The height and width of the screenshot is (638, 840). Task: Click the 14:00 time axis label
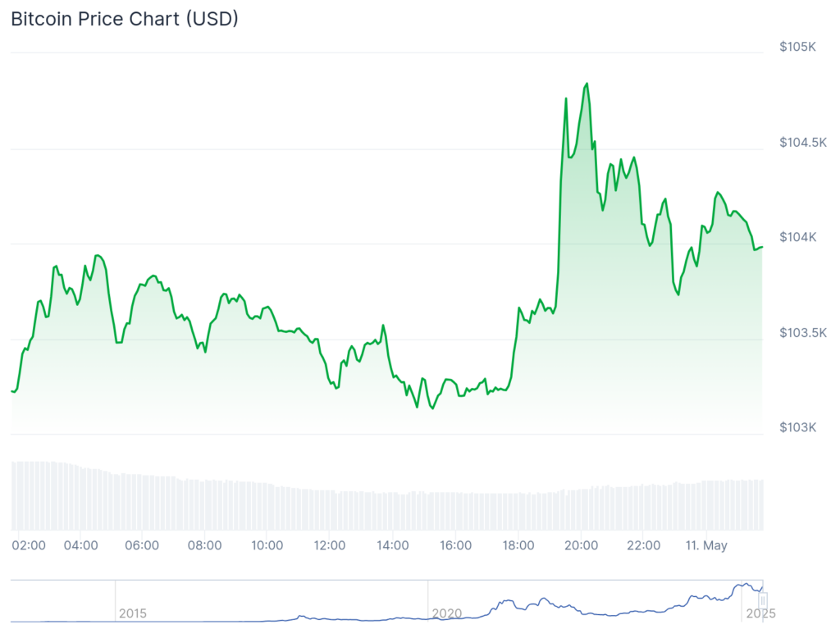click(x=393, y=545)
